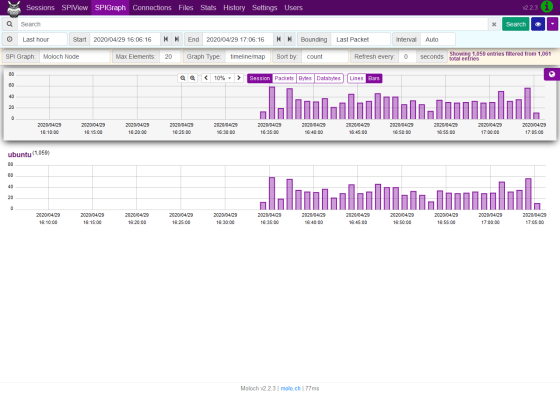Pan the timeline right
Image resolution: width=560 pixels, height=393 pixels.
[x=239, y=78]
